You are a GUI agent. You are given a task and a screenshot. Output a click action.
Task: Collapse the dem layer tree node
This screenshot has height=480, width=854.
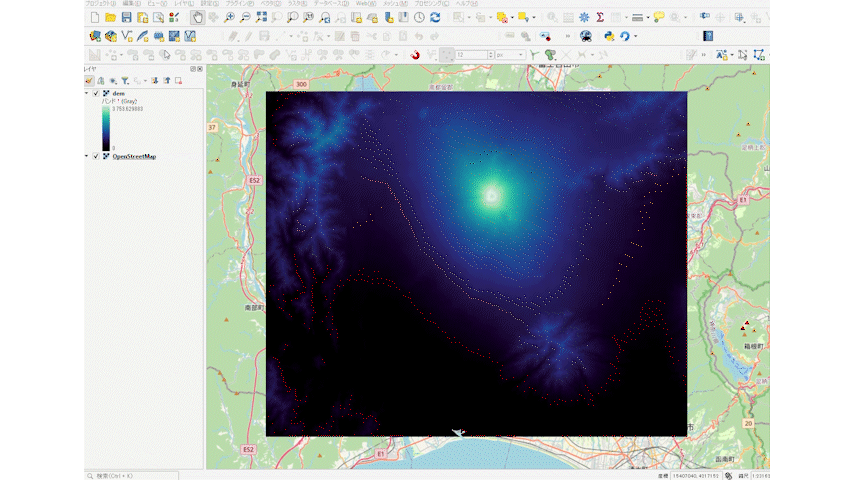87,94
